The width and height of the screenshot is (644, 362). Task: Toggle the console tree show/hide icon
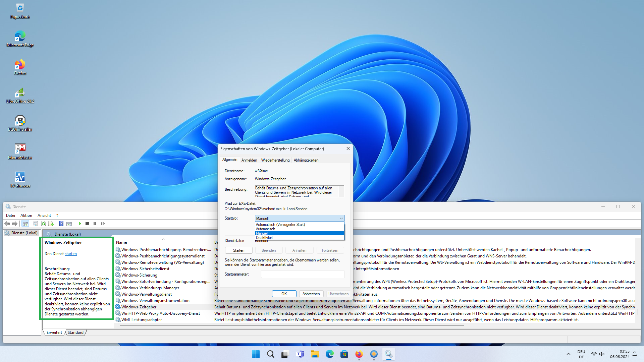click(x=25, y=224)
